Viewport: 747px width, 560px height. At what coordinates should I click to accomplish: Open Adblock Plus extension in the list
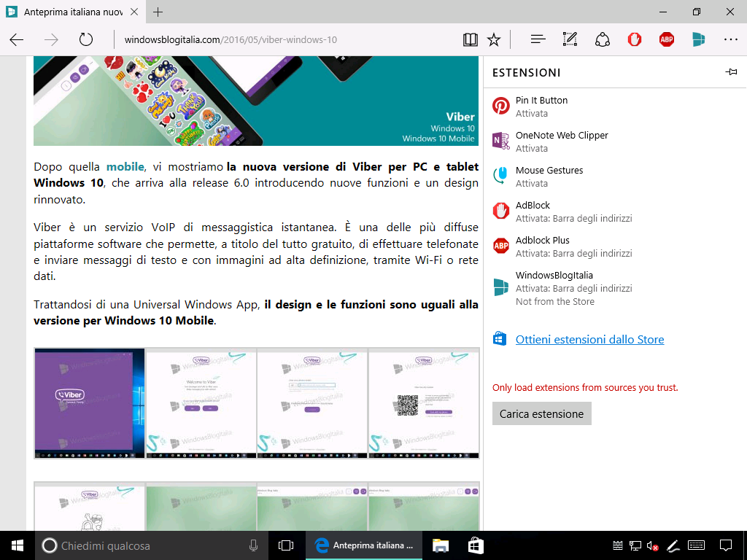614,246
